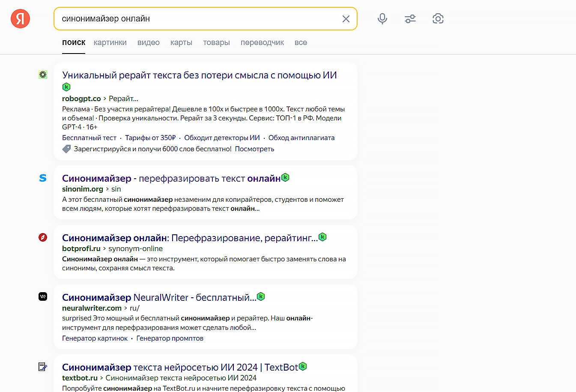Click the Yandex logo icon
Image resolution: width=576 pixels, height=392 pixels.
[x=20, y=19]
